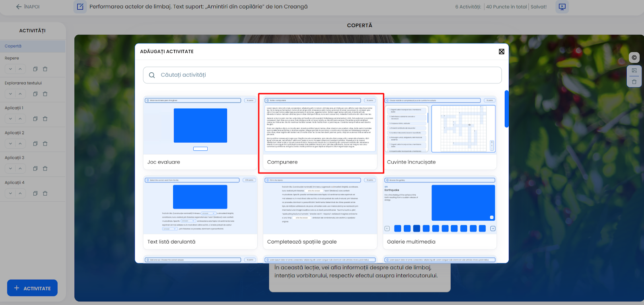The height and width of the screenshot is (305, 644).
Task: Duplicate the Repere activity
Action: coord(35,69)
